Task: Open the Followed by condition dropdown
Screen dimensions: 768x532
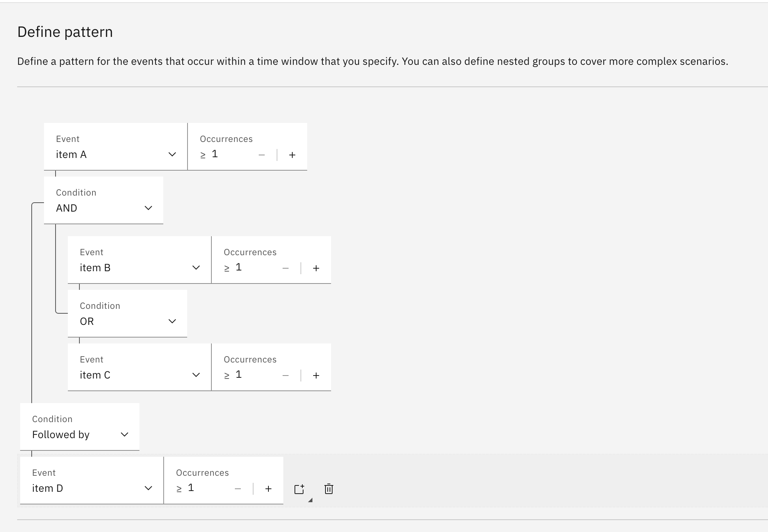Action: [79, 434]
